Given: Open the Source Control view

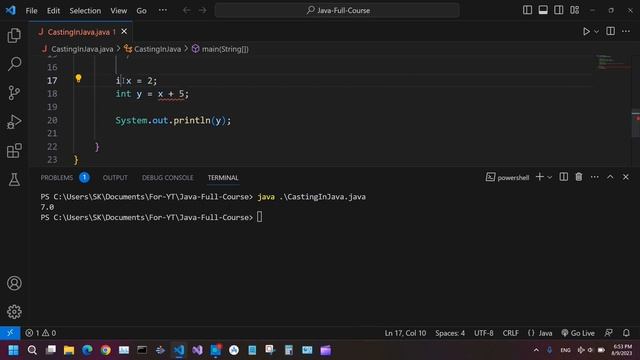Looking at the screenshot, I should tap(14, 93).
